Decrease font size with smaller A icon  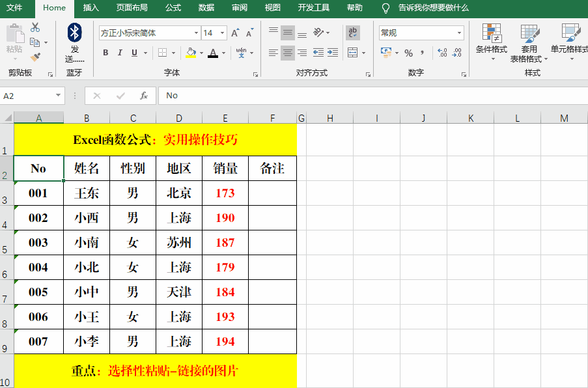[250, 33]
